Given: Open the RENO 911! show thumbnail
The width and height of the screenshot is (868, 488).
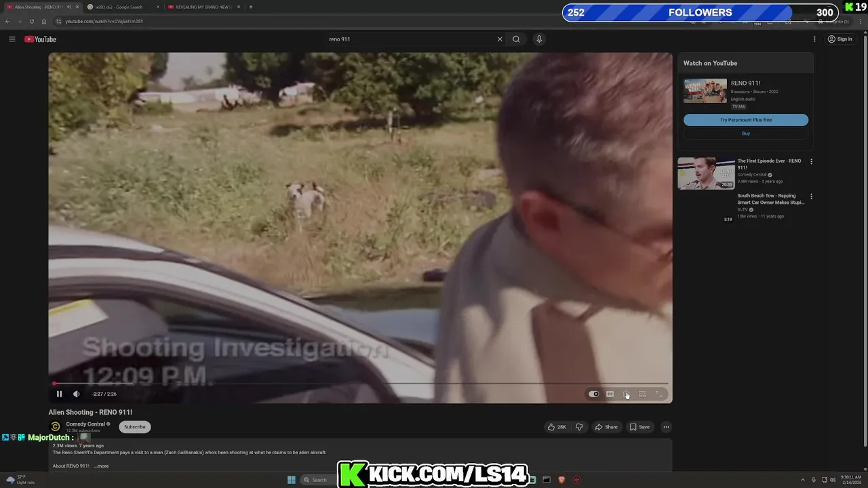Looking at the screenshot, I should (705, 91).
